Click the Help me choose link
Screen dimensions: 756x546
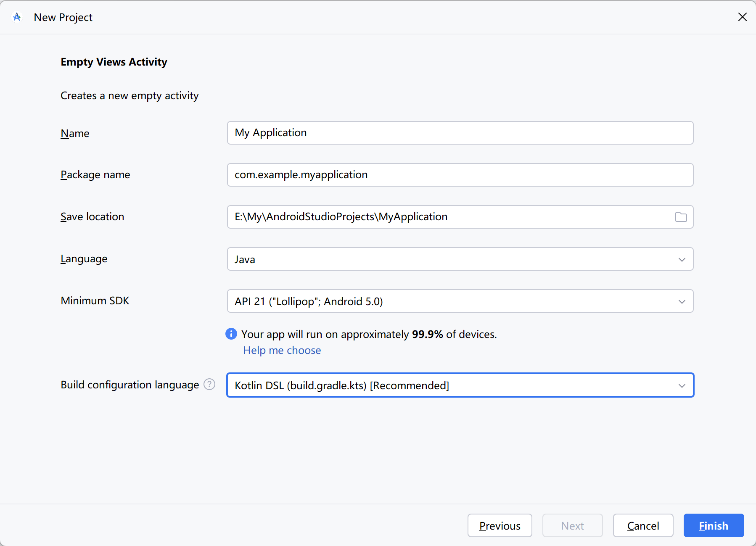click(282, 350)
